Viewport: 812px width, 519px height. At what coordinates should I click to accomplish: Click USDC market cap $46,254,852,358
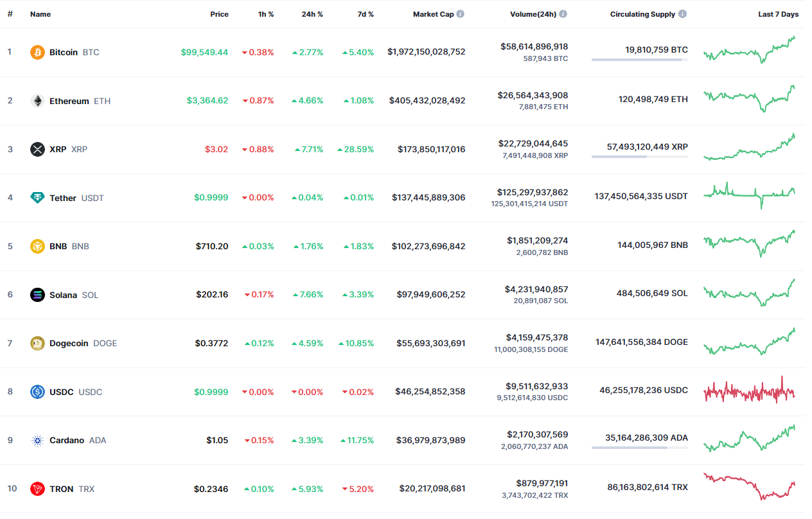(x=430, y=392)
